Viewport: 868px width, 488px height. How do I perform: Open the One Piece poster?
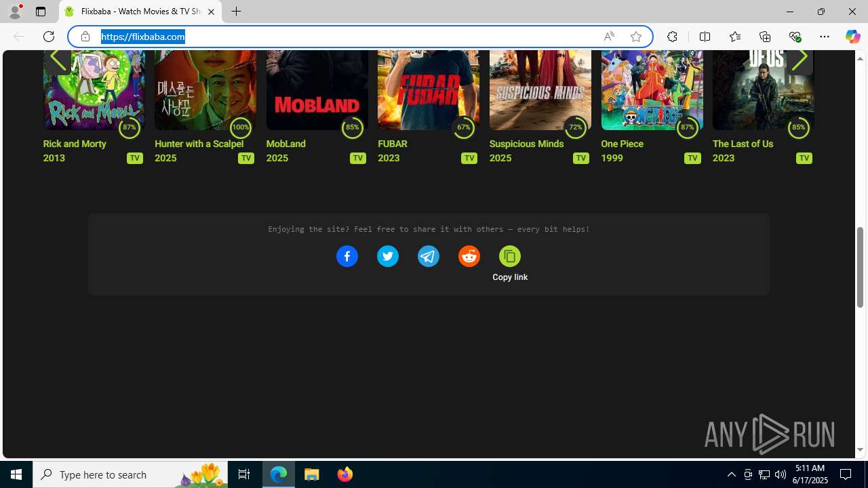(652, 89)
